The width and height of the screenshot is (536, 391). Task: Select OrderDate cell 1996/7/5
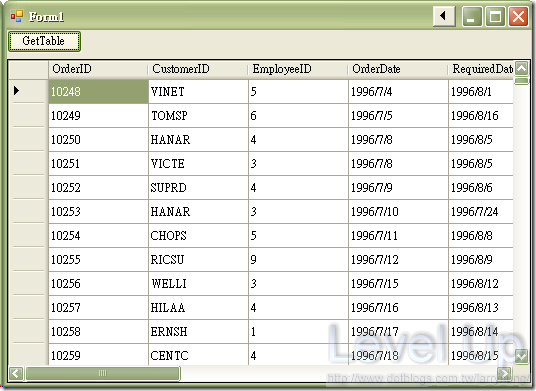click(x=398, y=116)
